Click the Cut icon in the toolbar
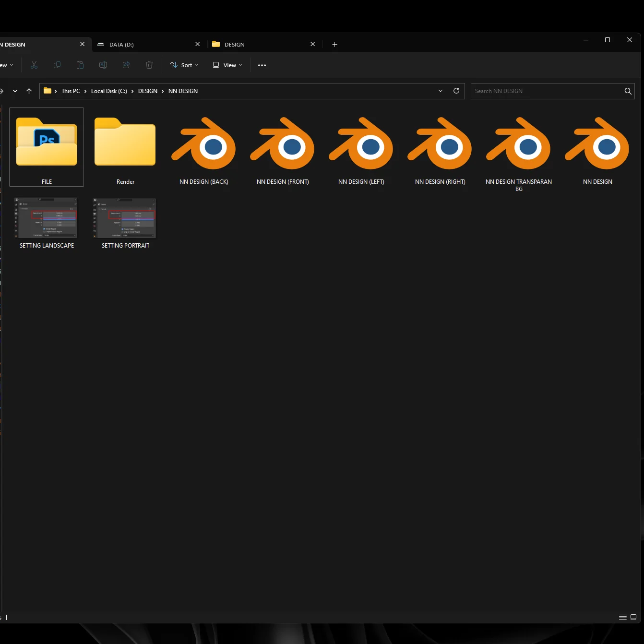Viewport: 644px width, 644px height. (34, 65)
